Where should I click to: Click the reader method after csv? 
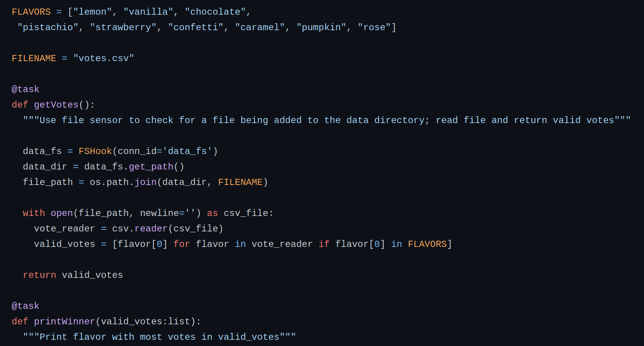coord(151,229)
